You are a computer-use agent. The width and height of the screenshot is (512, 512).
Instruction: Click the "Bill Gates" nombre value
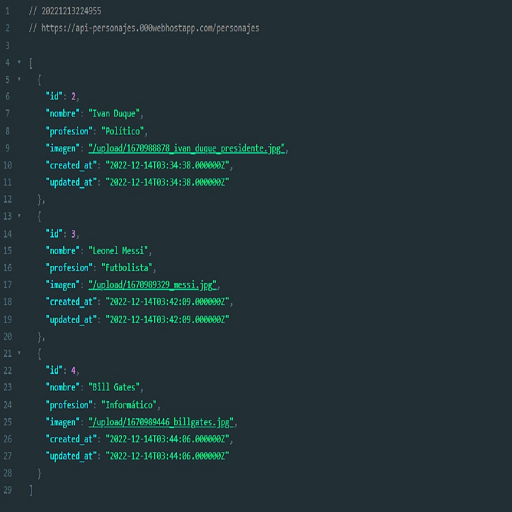[114, 387]
